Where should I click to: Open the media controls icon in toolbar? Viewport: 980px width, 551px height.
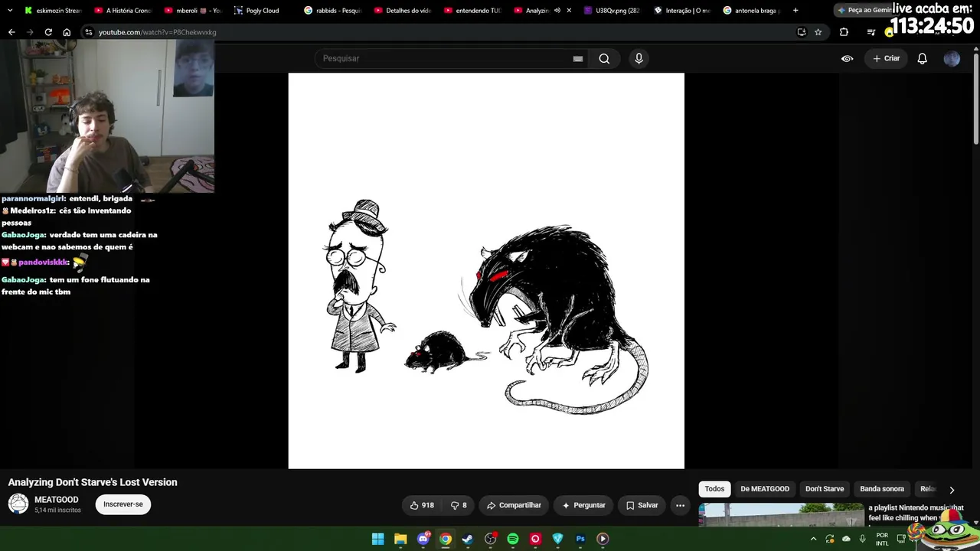tap(871, 32)
